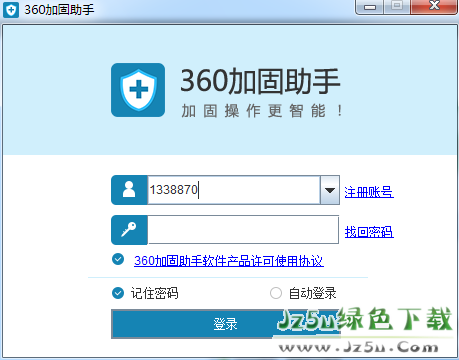Click the 登录 button

pyautogui.click(x=225, y=324)
